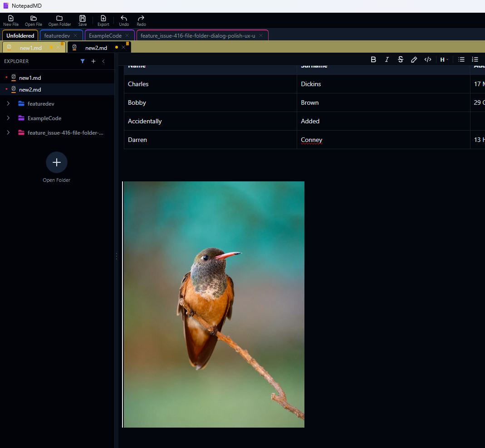485x448 pixels.
Task: Apply strikethrough formatting
Action: tap(401, 60)
